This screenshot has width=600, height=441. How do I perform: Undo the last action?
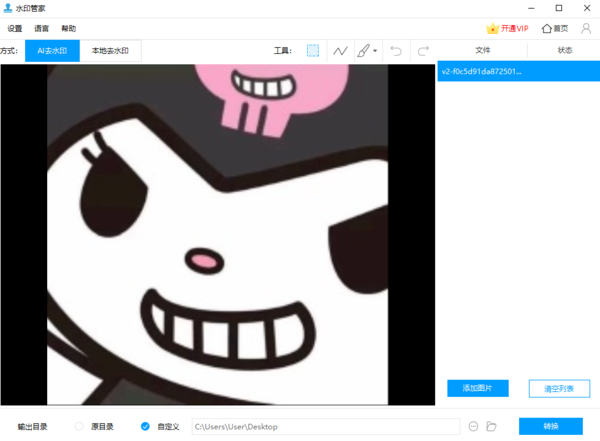[x=396, y=51]
